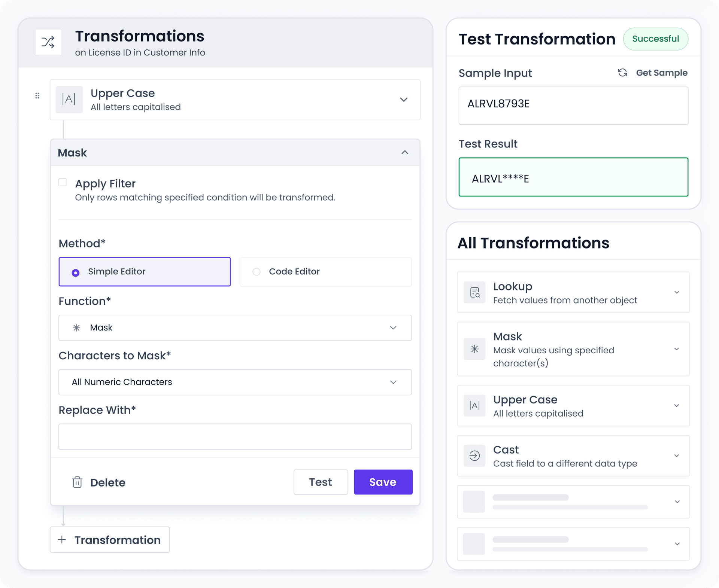Click the Cast arrow icon
The image size is (719, 588).
coord(474,456)
